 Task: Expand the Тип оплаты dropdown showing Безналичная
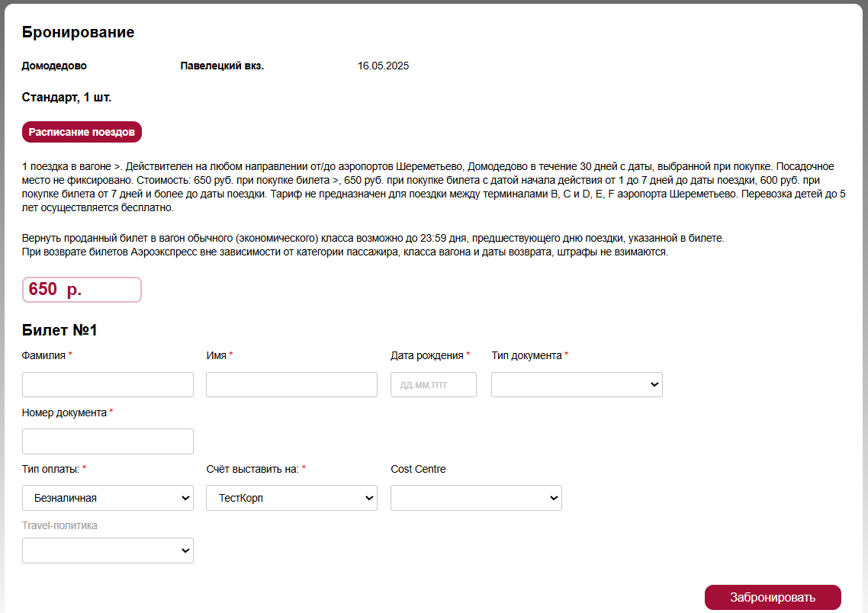point(108,498)
